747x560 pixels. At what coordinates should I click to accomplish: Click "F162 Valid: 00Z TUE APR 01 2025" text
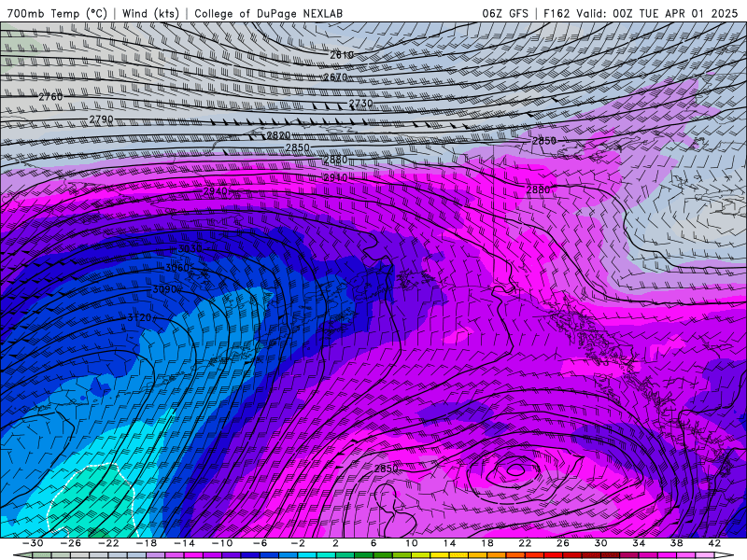coord(641,13)
